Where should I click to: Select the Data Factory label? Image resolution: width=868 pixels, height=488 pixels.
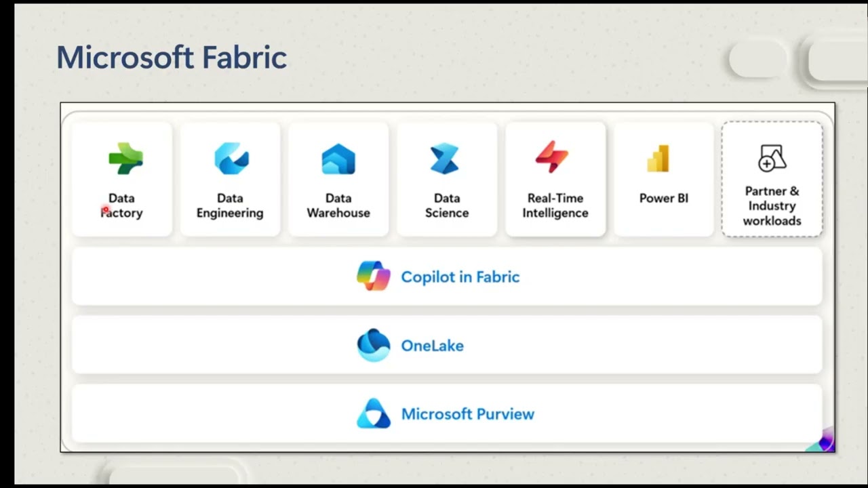(x=121, y=205)
